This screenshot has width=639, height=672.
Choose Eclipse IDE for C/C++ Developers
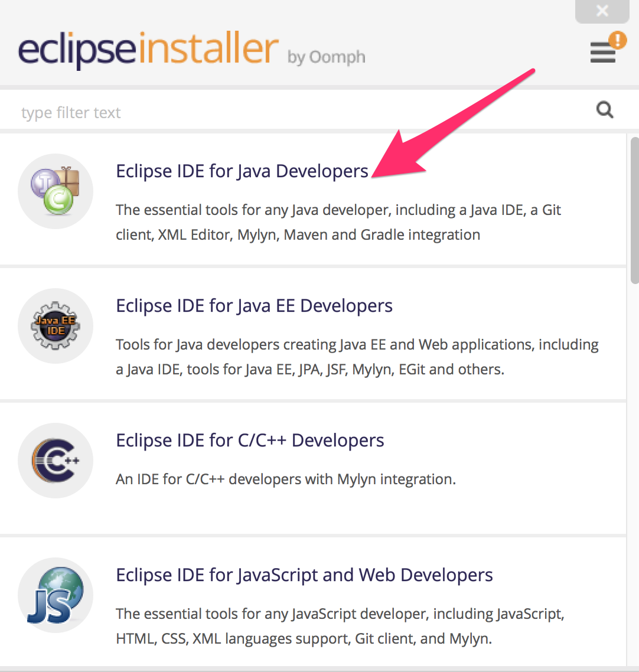pos(249,440)
